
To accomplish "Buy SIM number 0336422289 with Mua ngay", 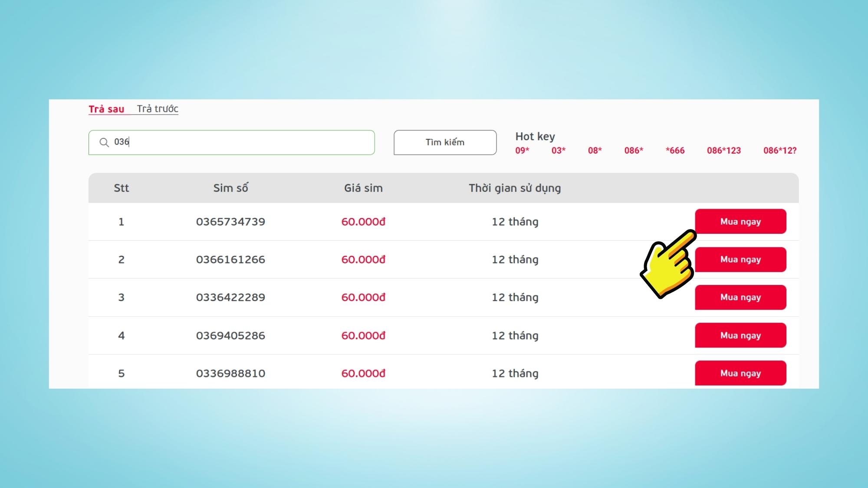I will [740, 297].
